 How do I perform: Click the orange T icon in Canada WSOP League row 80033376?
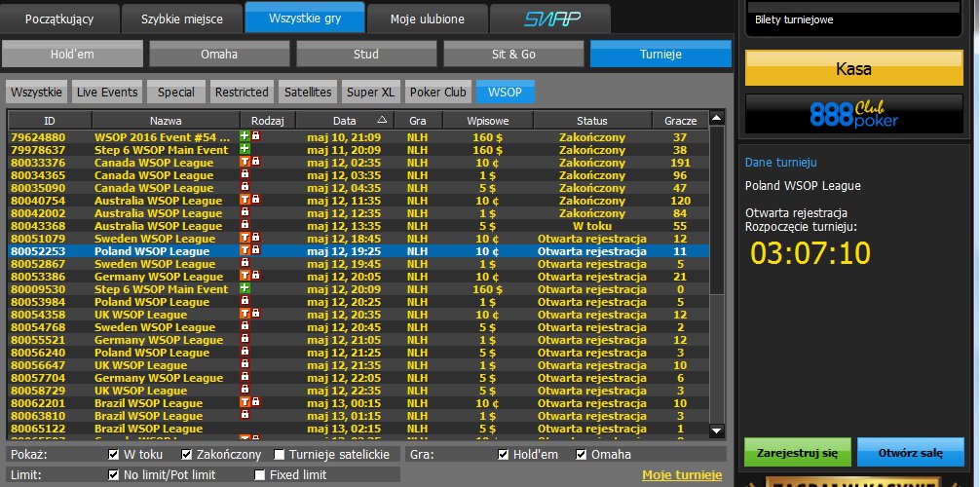tap(245, 163)
